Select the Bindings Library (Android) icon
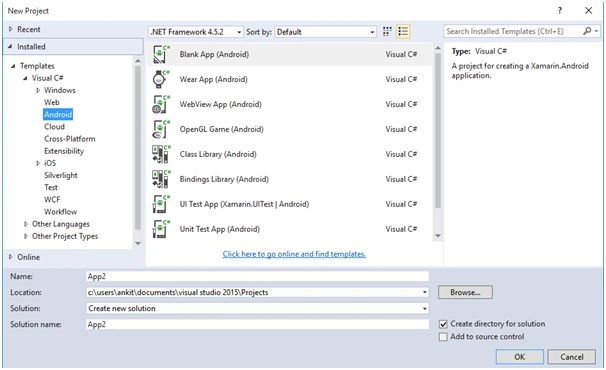The height and width of the screenshot is (370, 606). tap(161, 179)
